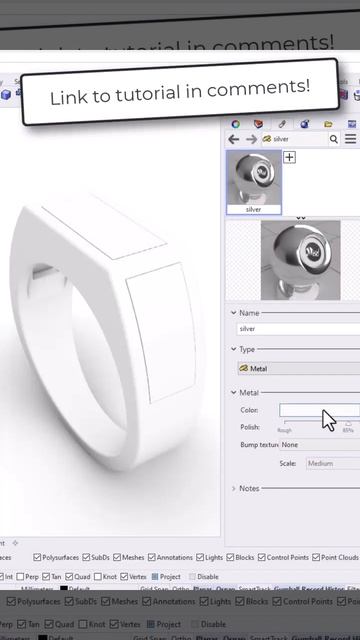Open the color wheel rendering panel tab
Image resolution: width=360 pixels, height=640 pixels.
point(236,124)
